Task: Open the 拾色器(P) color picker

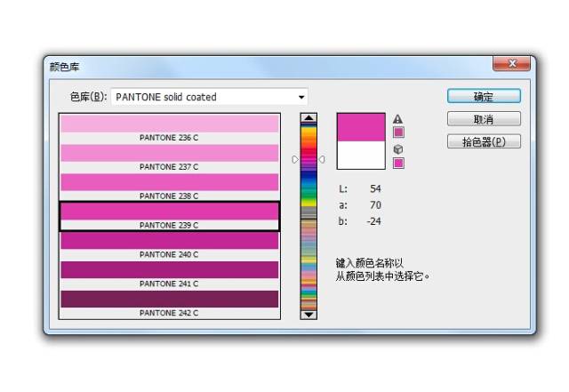Action: [x=484, y=142]
